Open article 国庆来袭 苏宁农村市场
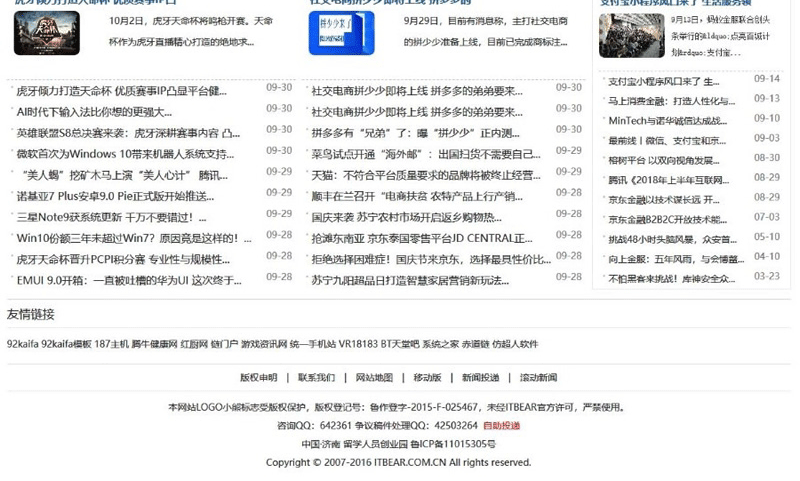 (406, 217)
